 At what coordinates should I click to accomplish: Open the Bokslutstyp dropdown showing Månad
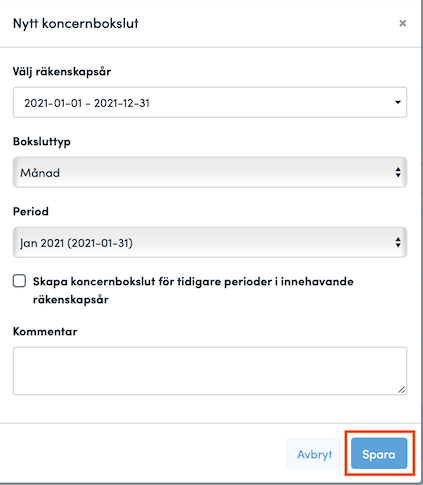tap(210, 172)
